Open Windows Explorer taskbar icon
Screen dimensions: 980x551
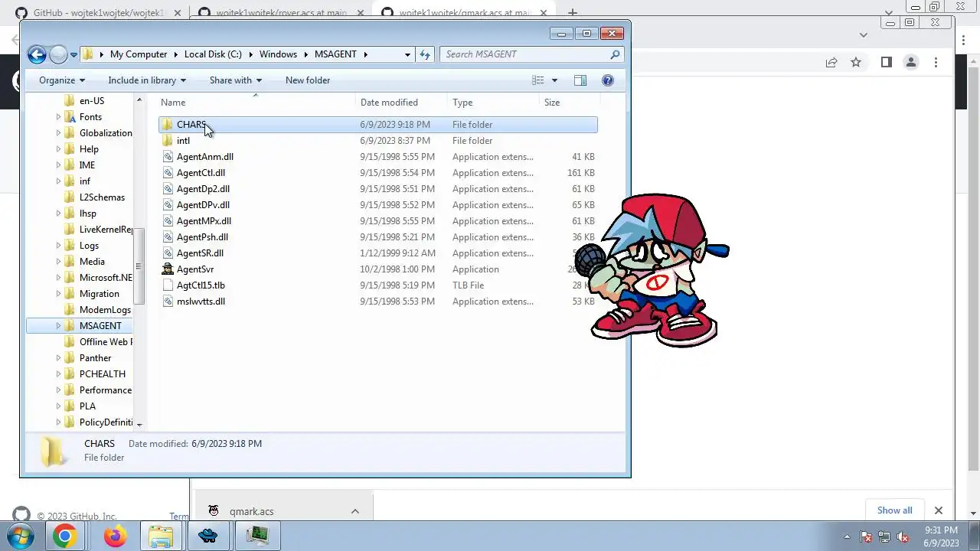click(x=161, y=536)
